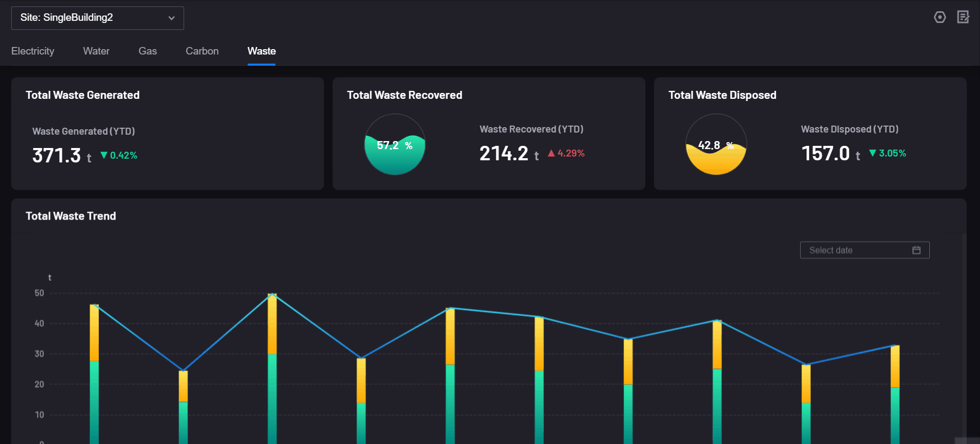Click the edit report icon
This screenshot has width=980, height=444.
[963, 17]
